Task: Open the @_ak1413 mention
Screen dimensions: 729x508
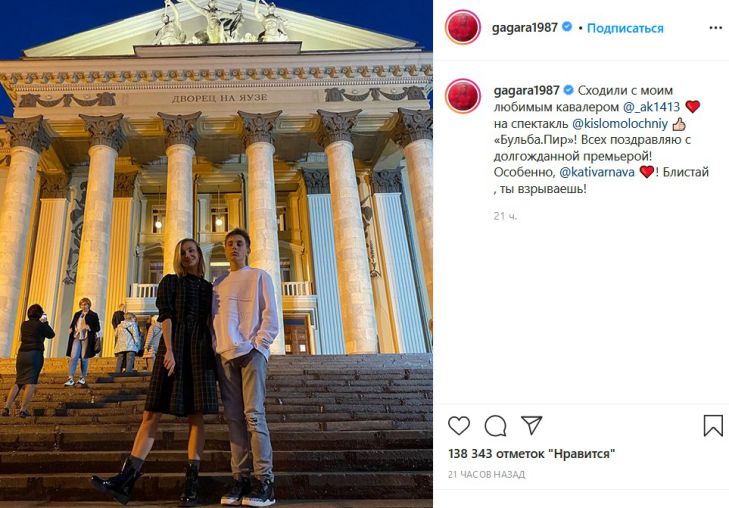Action: pos(651,107)
